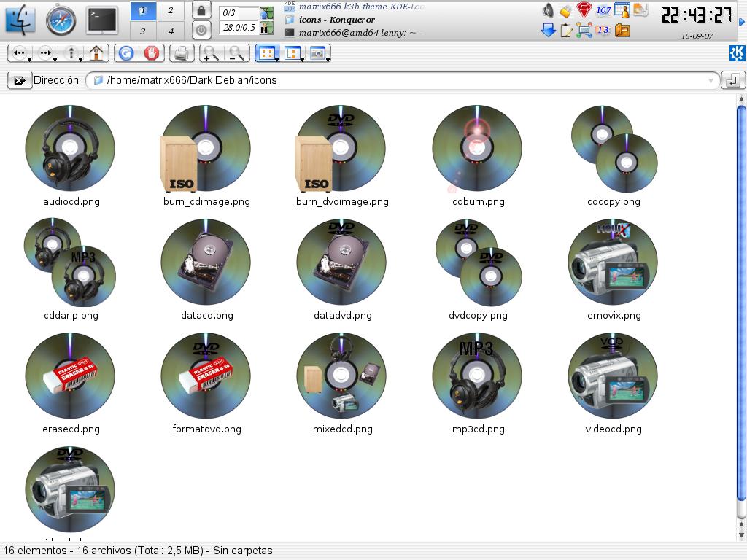Image resolution: width=747 pixels, height=560 pixels.
Task: Open the up-directory dropdown arrow
Action: point(80,59)
